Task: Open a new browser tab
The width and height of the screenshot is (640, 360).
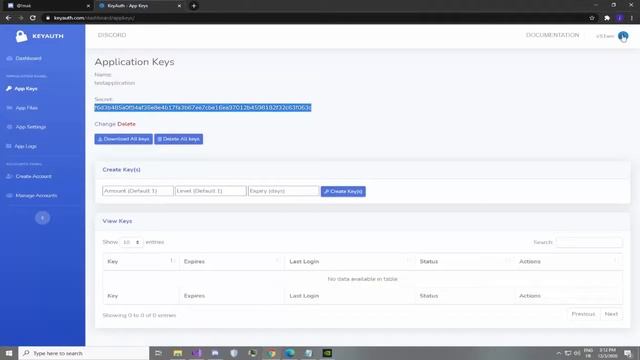Action: 194,6
